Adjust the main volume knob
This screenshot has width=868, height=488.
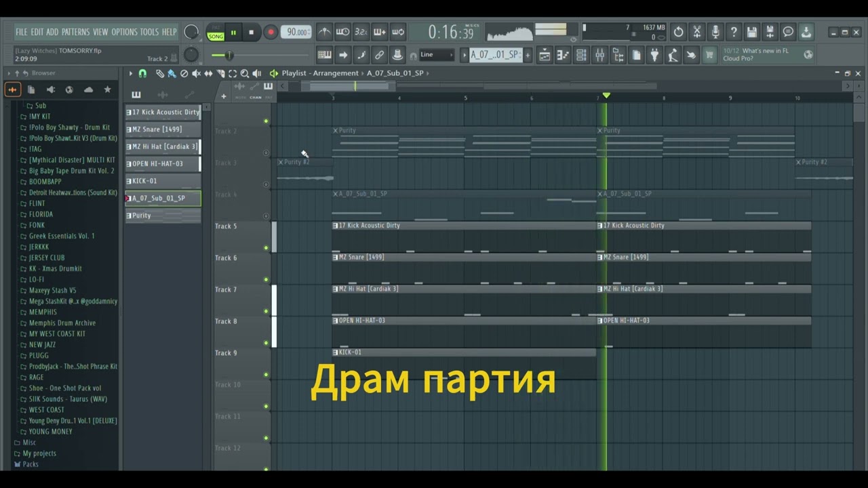point(191,32)
